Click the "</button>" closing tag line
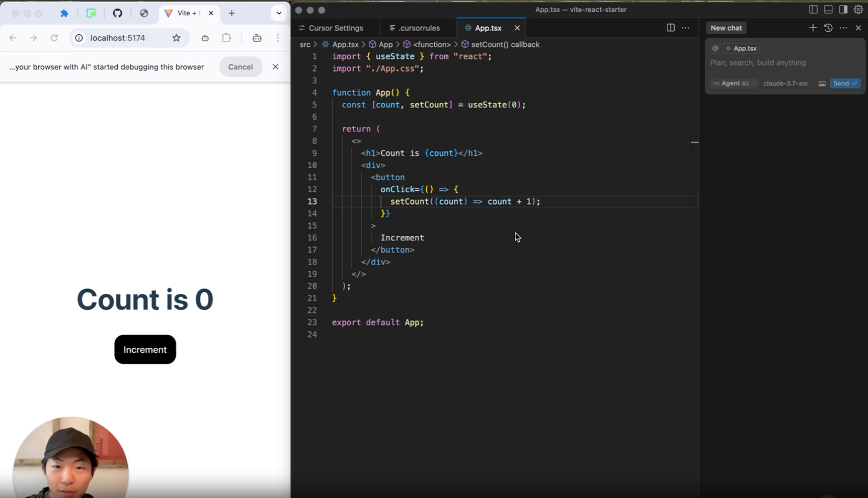868x498 pixels. [393, 250]
